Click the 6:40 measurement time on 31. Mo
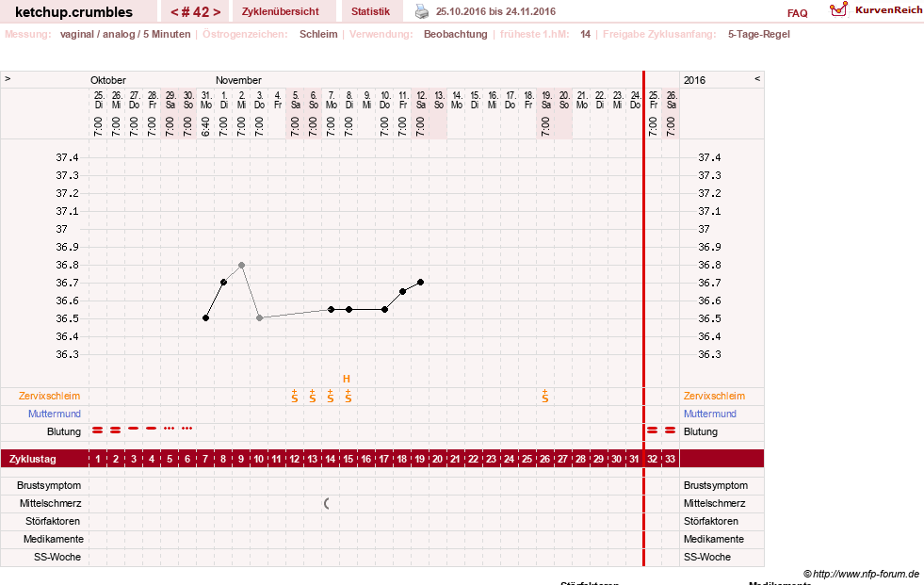This screenshot has height=585, width=924. 205,126
